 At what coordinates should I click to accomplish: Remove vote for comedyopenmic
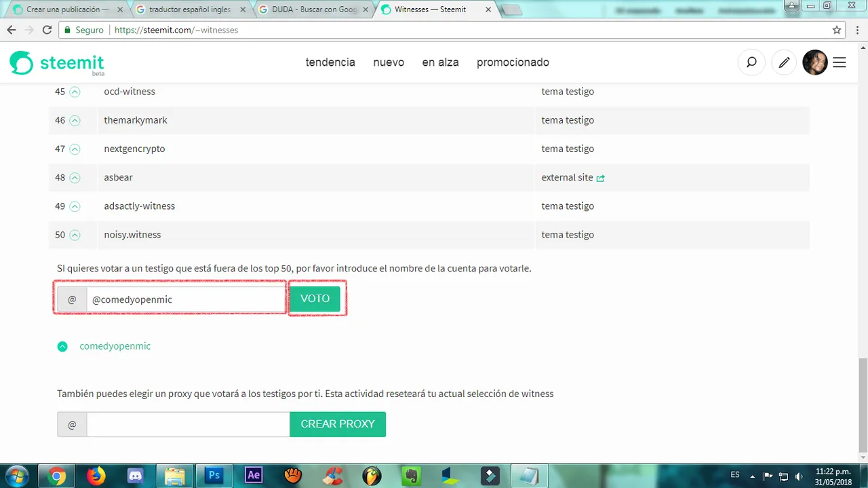tap(62, 346)
